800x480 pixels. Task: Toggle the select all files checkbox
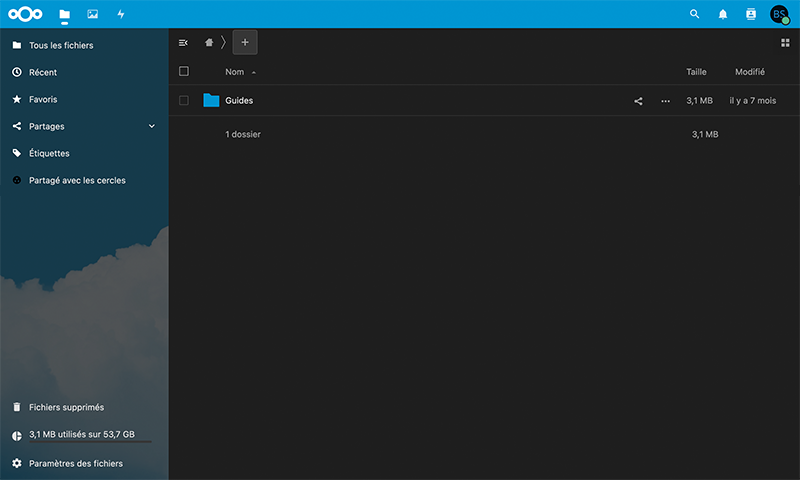tap(184, 71)
